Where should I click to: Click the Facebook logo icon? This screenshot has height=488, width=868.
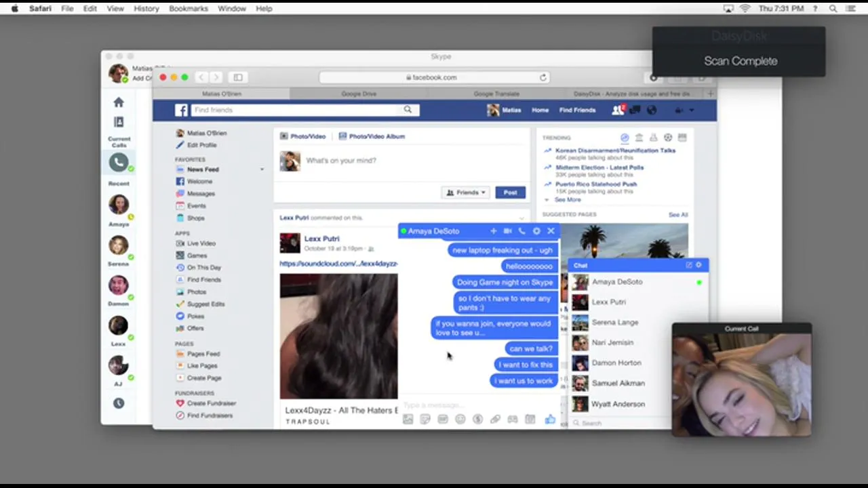pyautogui.click(x=181, y=110)
